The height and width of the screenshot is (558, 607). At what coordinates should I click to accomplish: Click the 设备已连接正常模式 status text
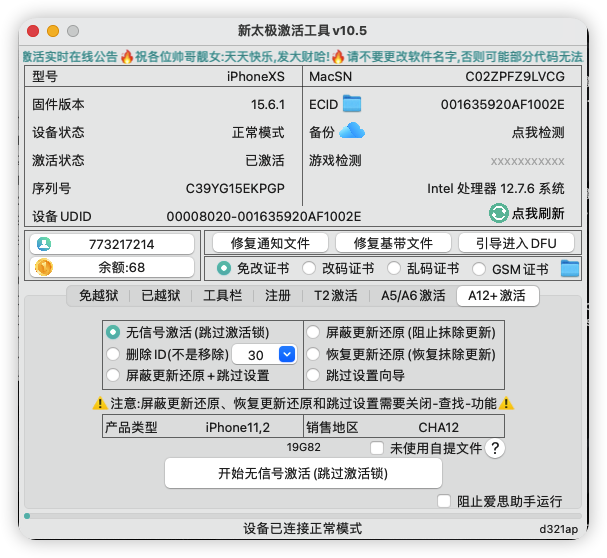pos(303,528)
